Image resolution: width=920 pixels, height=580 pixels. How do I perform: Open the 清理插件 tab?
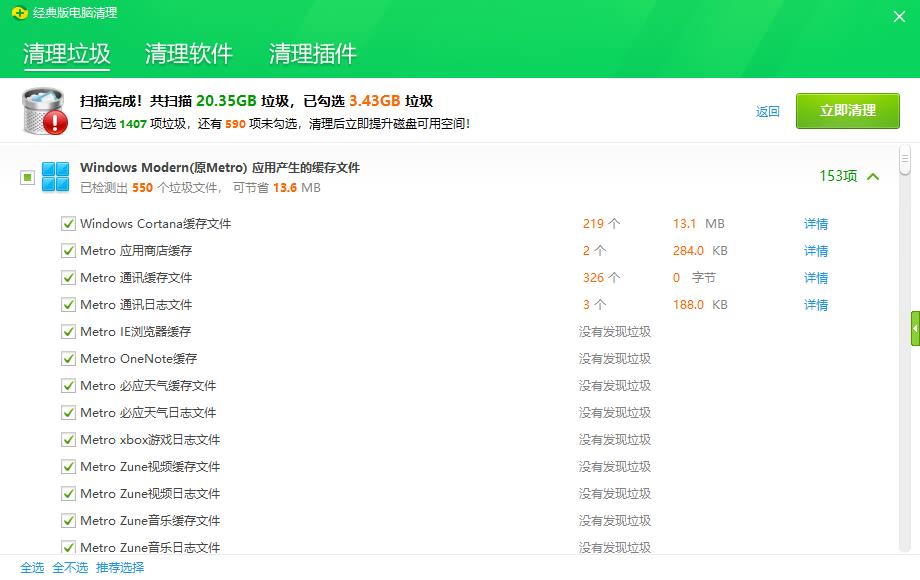point(313,54)
